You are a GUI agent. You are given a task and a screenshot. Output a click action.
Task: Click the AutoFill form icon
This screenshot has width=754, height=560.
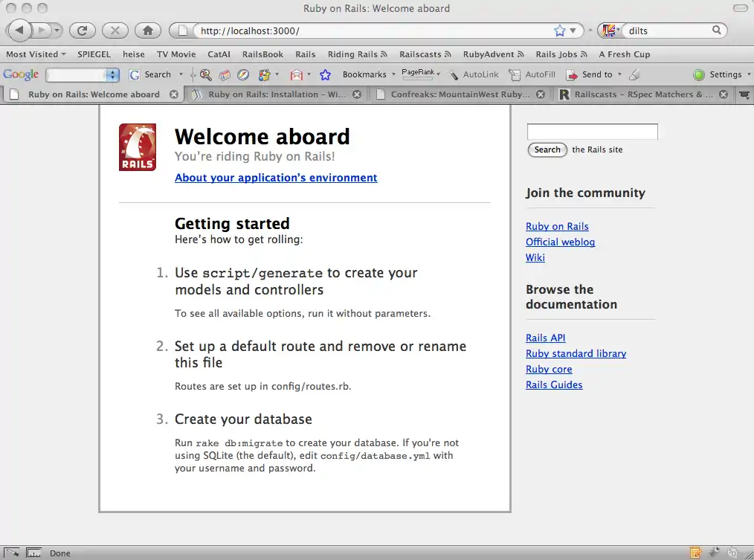pos(515,74)
